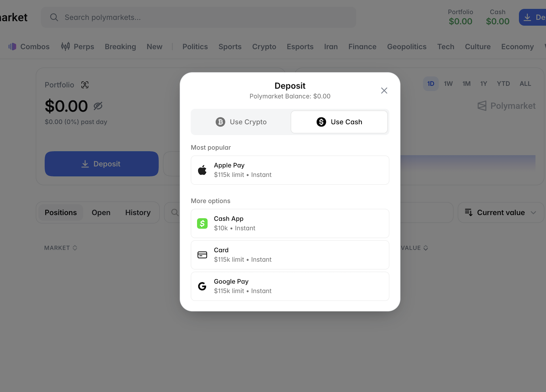Select the Use Cash tab
546x392 pixels.
point(339,122)
